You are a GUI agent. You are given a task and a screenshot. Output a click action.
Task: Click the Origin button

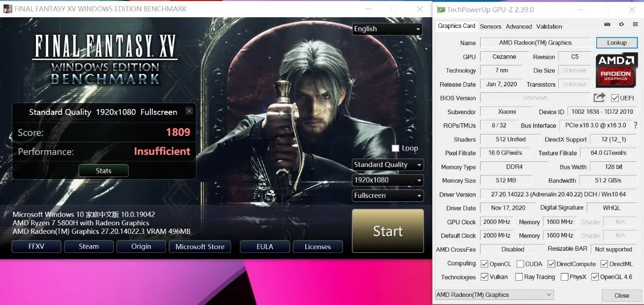click(x=141, y=246)
